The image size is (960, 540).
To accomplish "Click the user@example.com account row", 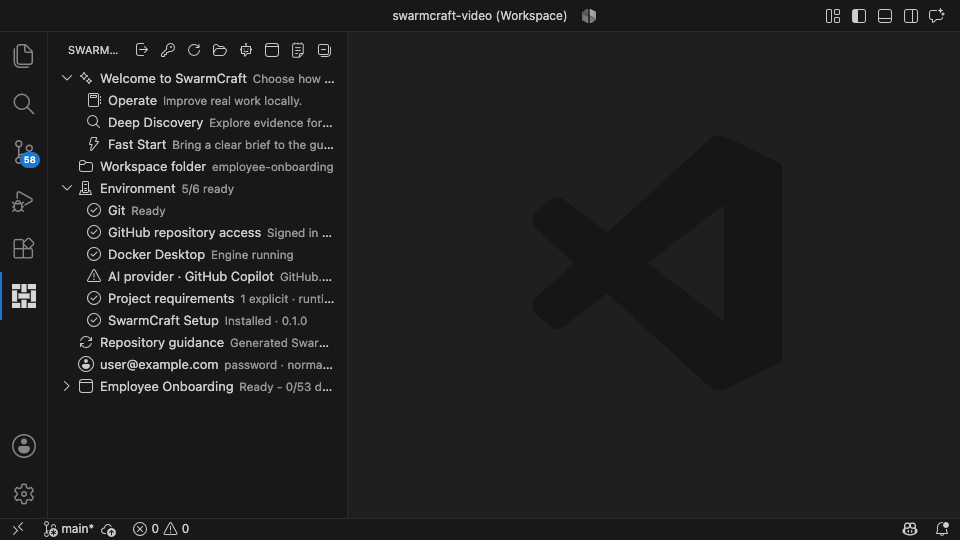I will pos(197,365).
